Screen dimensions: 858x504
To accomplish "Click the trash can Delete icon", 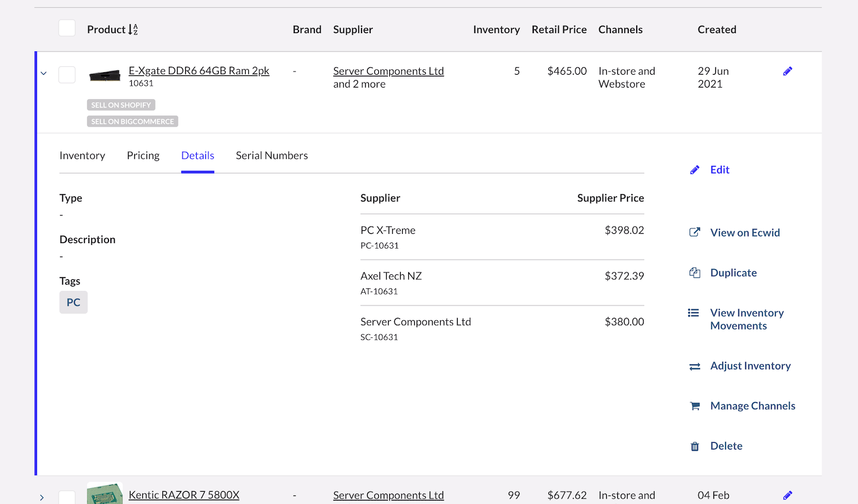I will click(x=694, y=446).
